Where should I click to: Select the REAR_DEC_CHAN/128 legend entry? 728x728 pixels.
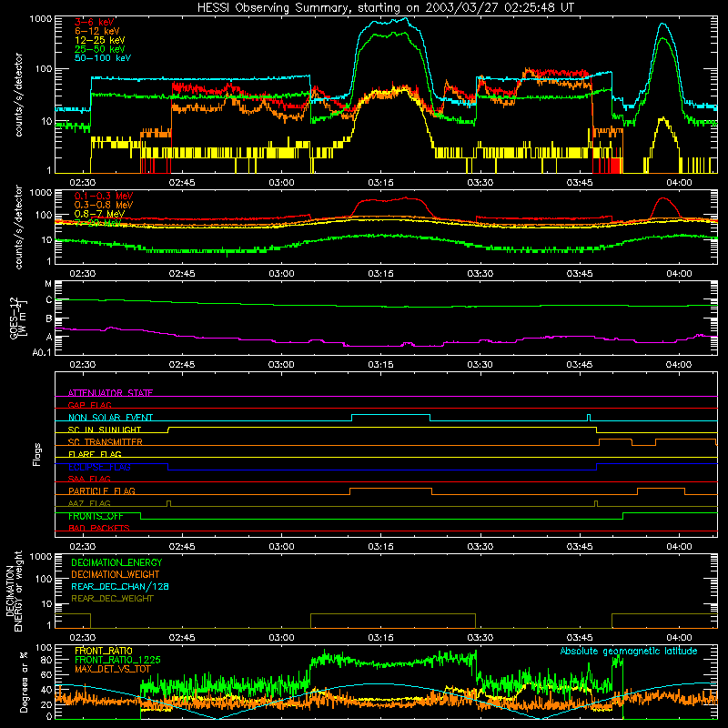pyautogui.click(x=120, y=586)
